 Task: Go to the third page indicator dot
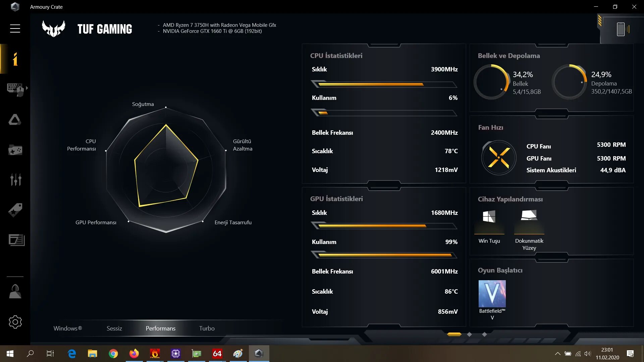(484, 334)
